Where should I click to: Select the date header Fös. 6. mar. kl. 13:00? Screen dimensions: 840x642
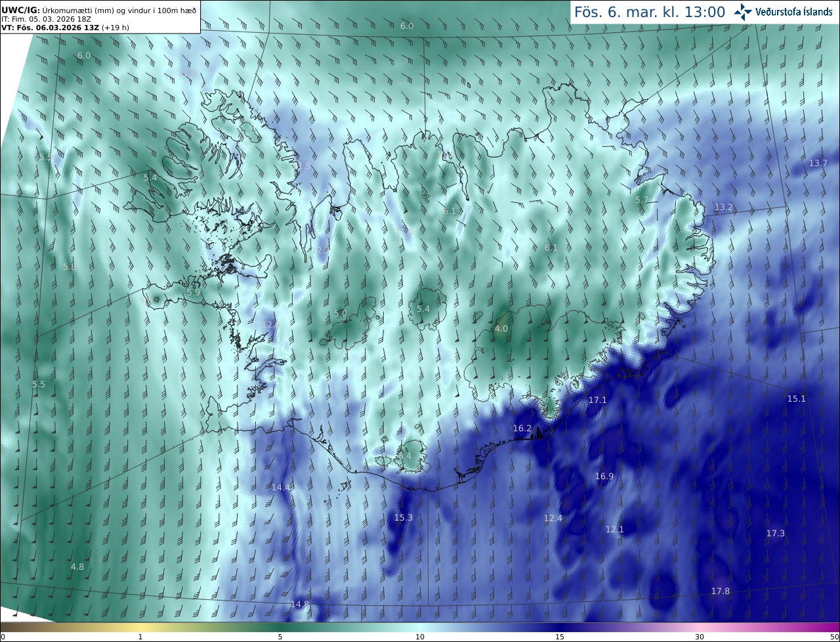tap(650, 12)
